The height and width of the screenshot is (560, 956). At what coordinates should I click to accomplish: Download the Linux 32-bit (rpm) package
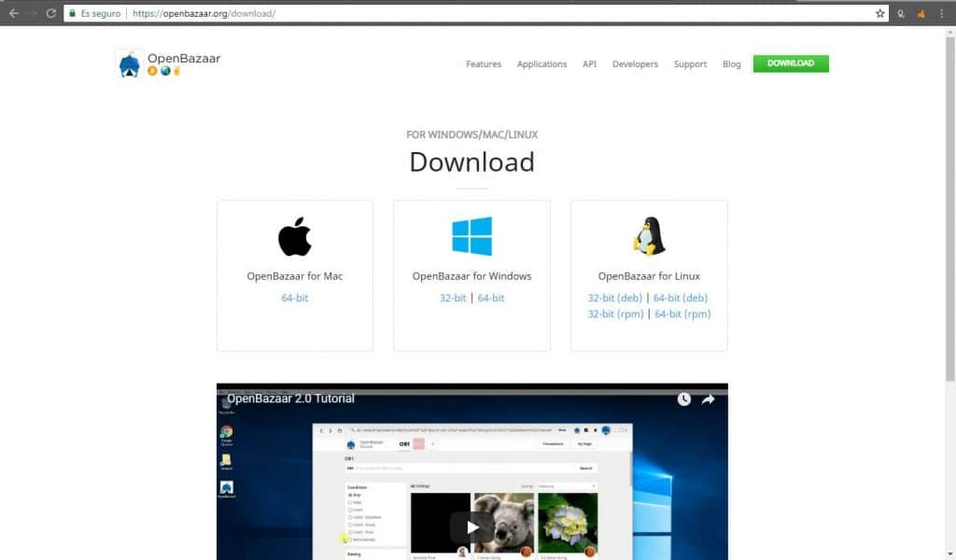[615, 314]
